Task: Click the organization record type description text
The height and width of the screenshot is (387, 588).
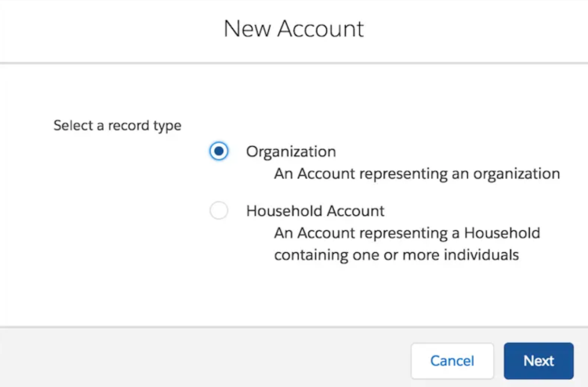Action: pyautogui.click(x=417, y=173)
